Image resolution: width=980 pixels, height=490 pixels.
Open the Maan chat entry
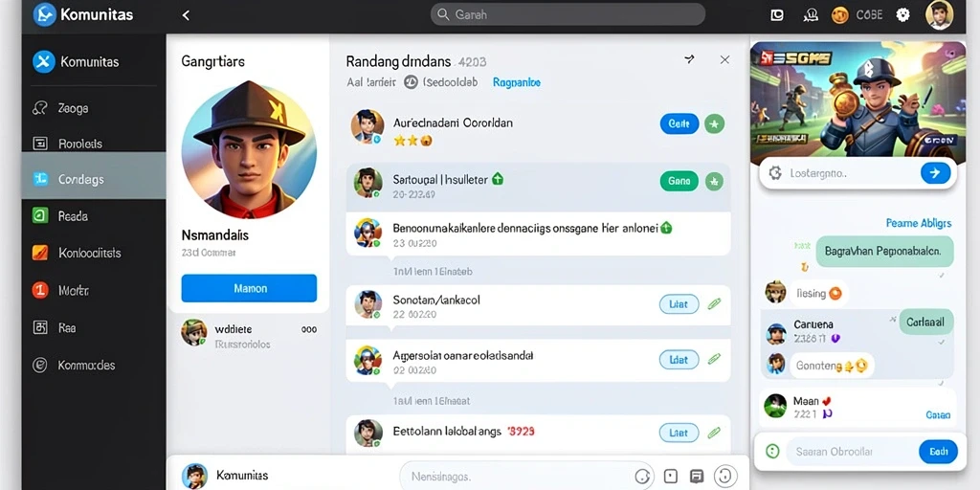[x=857, y=407]
